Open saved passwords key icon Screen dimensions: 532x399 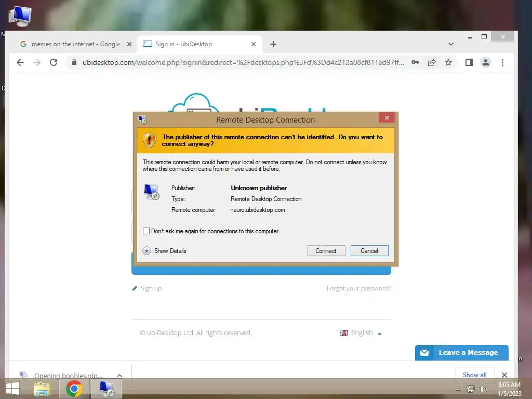415,62
